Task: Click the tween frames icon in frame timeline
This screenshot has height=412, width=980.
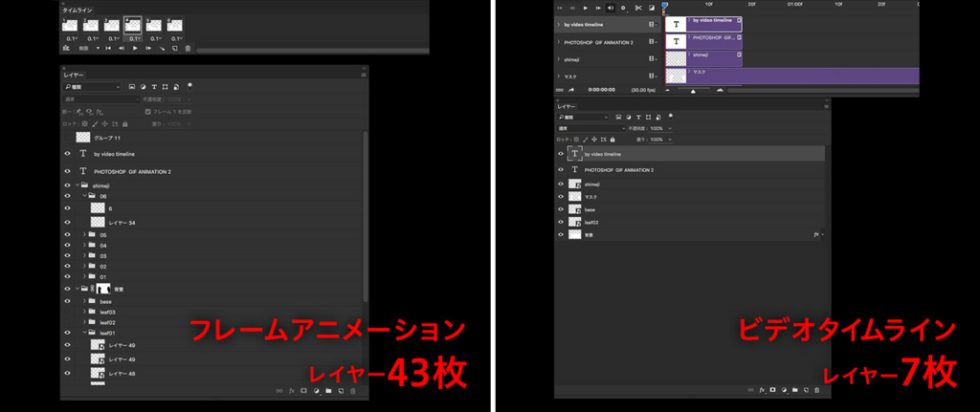Action: click(x=162, y=48)
